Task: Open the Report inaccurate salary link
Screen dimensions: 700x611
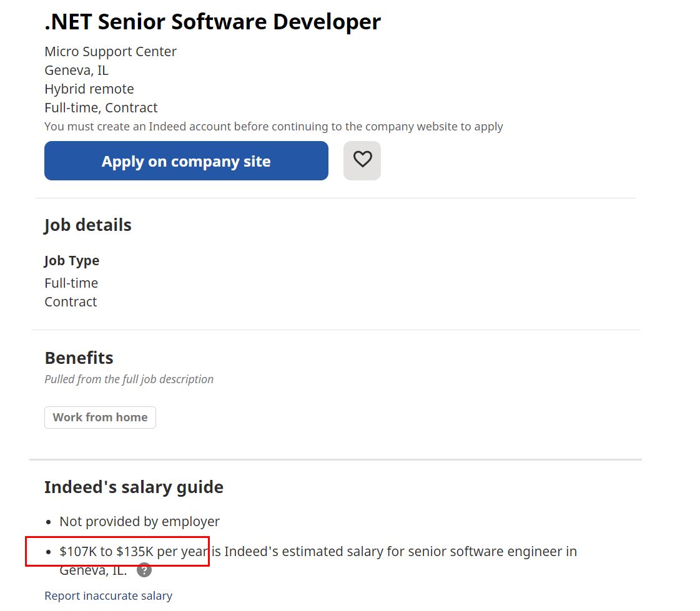Action: 108,596
